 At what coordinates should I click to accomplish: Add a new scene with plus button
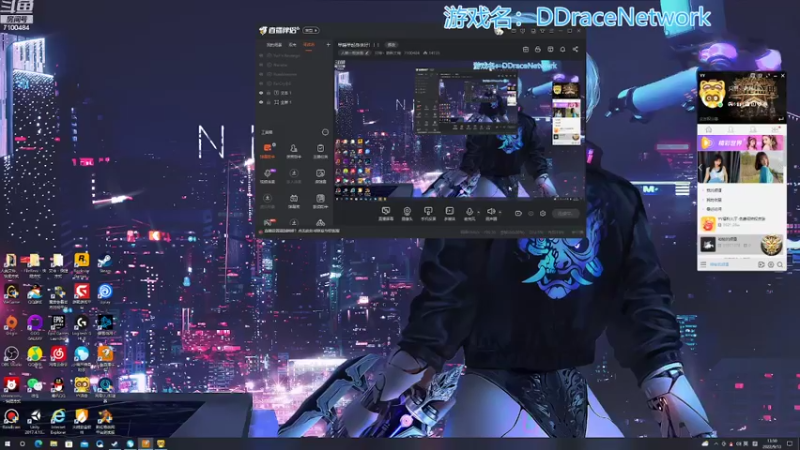coord(328,44)
